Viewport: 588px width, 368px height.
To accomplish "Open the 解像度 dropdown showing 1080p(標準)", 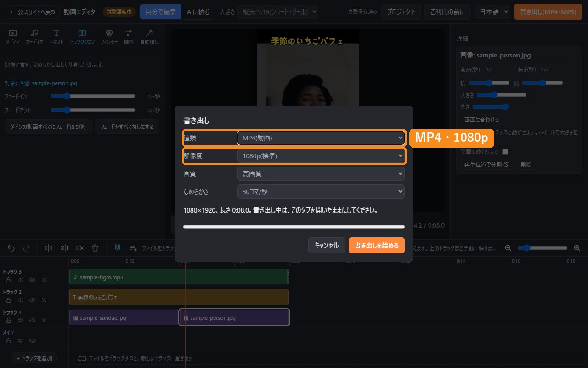I will (x=321, y=156).
